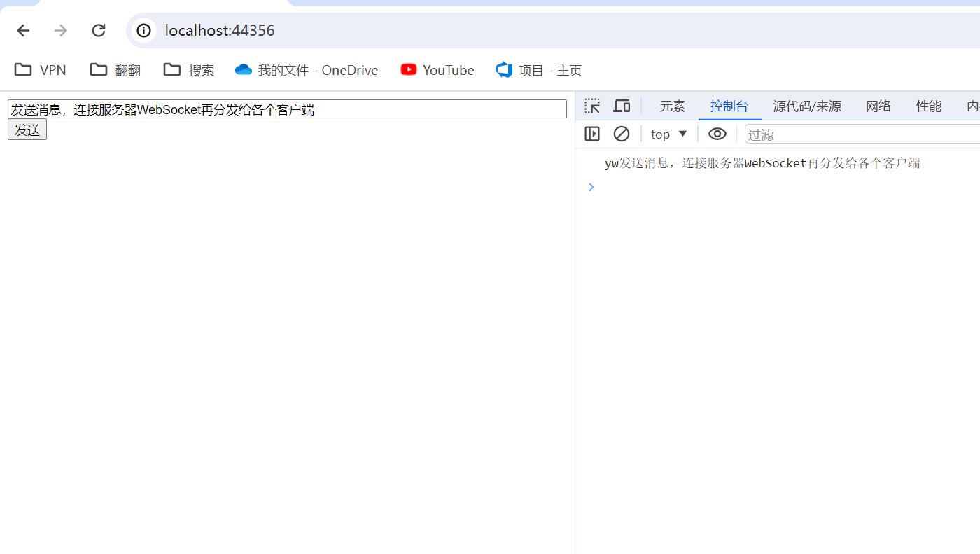The image size is (980, 554).
Task: Show the console sidebar panel
Action: click(x=592, y=134)
